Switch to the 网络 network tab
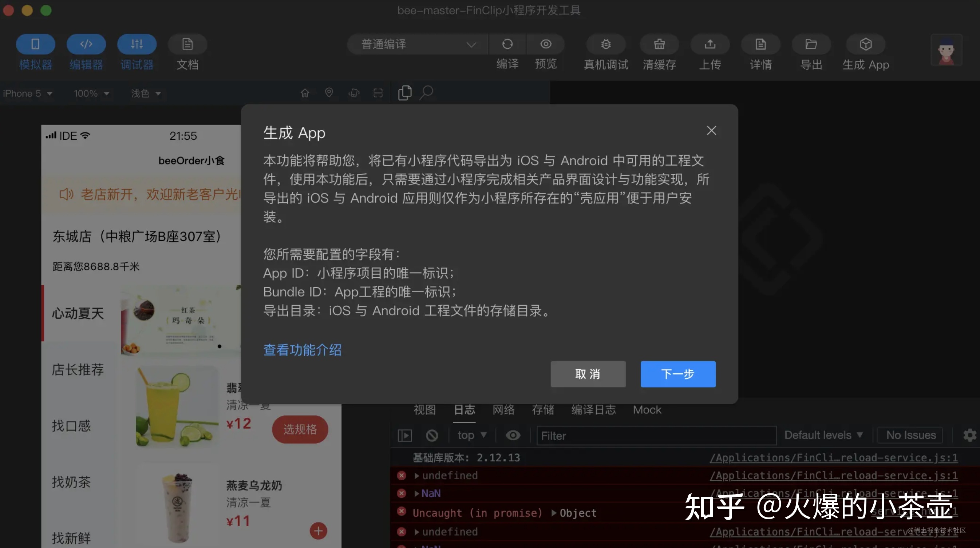 [503, 410]
